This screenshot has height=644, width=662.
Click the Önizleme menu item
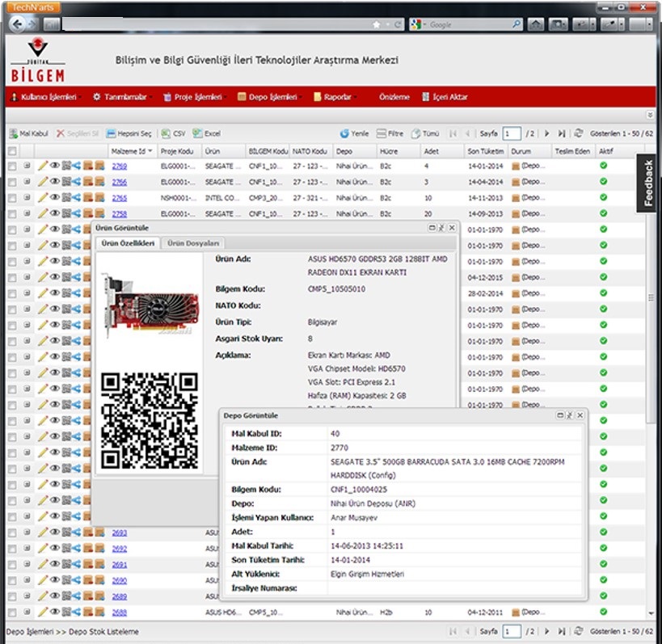[x=394, y=97]
